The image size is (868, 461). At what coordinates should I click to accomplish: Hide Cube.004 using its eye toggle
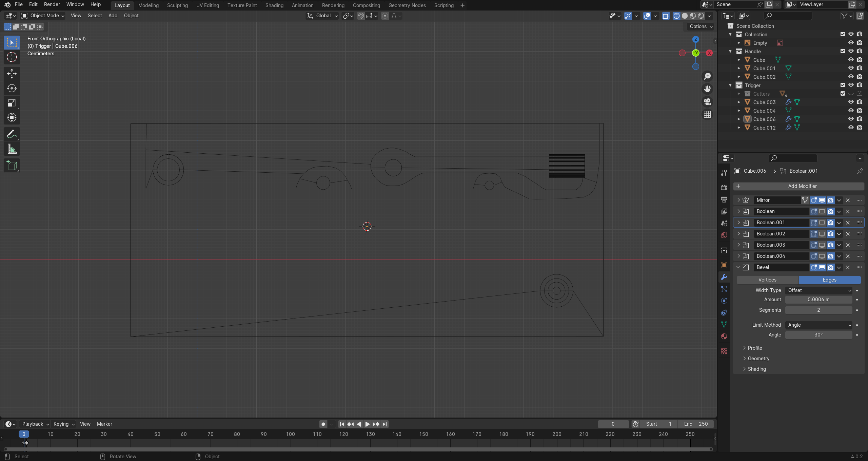pyautogui.click(x=851, y=110)
